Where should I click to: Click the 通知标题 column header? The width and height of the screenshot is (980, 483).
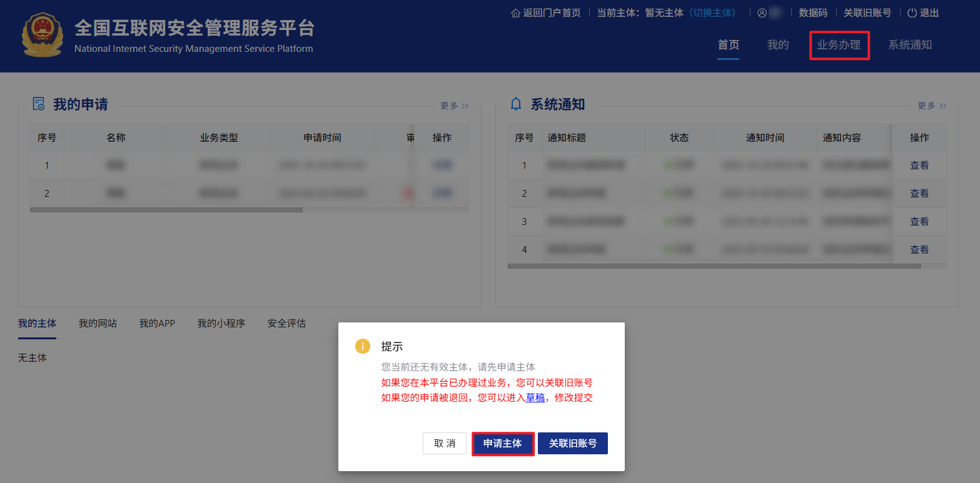(593, 137)
